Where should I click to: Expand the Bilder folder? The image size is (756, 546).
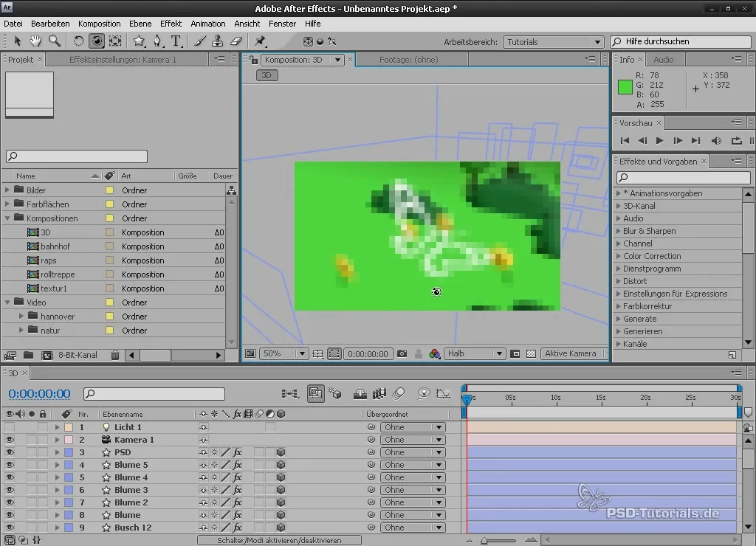pos(7,190)
